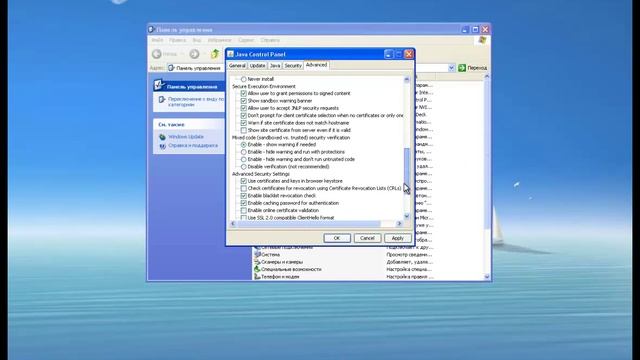The height and width of the screenshot is (360, 640).
Task: Toggle Show sandbox warning banner checkbox
Action: coord(243,101)
